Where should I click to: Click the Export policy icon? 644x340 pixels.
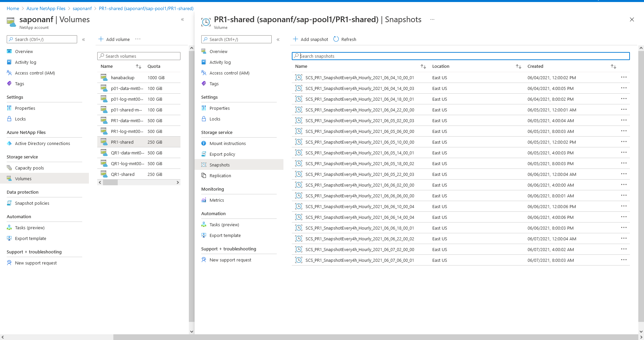204,154
